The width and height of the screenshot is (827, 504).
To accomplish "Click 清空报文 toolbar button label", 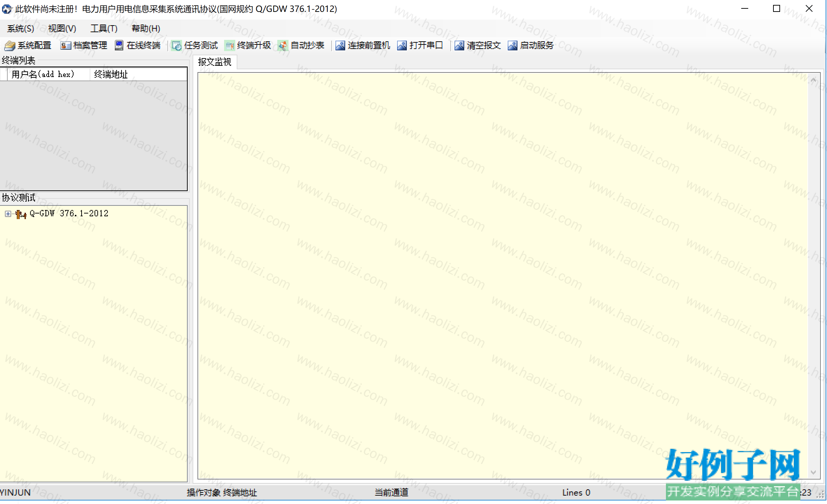I will pos(484,45).
